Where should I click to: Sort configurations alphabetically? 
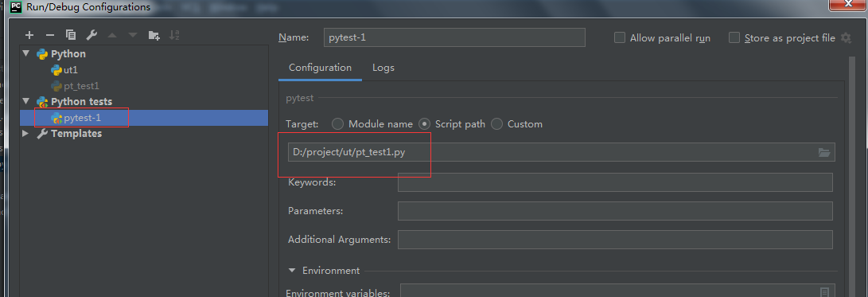point(174,35)
